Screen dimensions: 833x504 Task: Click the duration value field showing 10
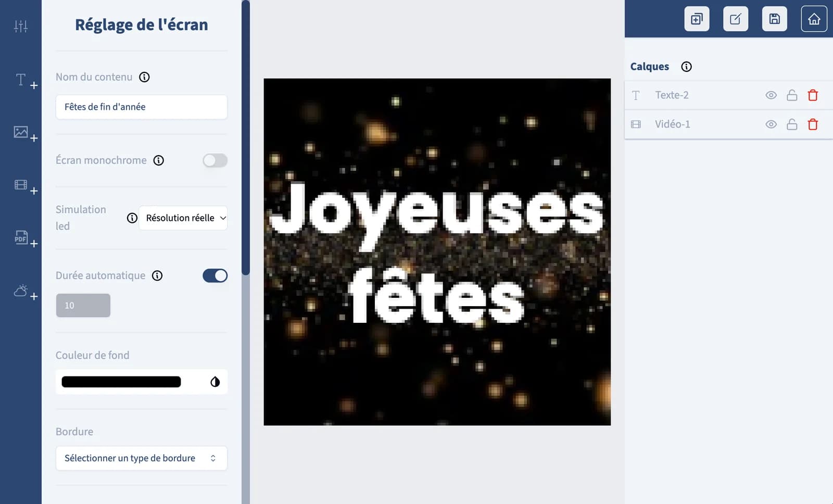coord(83,306)
